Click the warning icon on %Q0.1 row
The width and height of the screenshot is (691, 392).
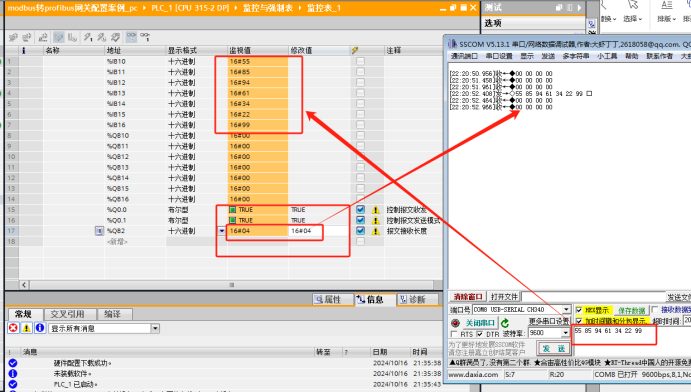point(376,220)
